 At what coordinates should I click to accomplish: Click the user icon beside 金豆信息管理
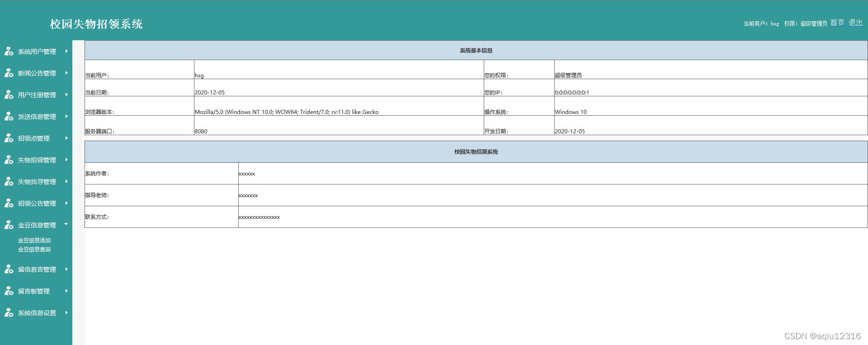9,225
